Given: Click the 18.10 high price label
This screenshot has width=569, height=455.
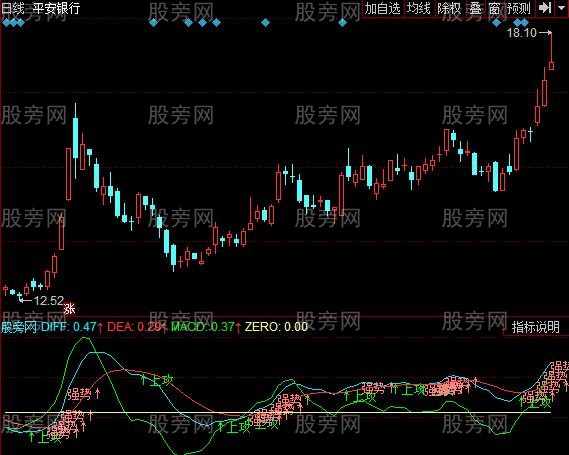Looking at the screenshot, I should point(521,33).
